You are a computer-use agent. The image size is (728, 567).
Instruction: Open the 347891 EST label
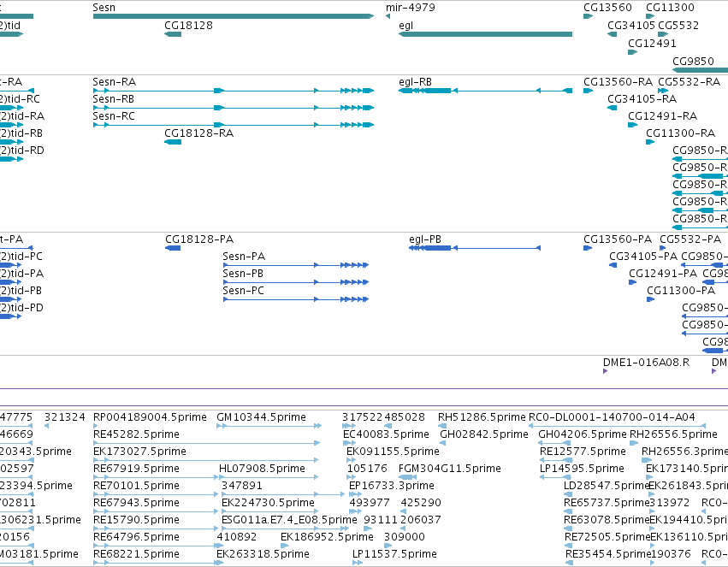coord(242,486)
